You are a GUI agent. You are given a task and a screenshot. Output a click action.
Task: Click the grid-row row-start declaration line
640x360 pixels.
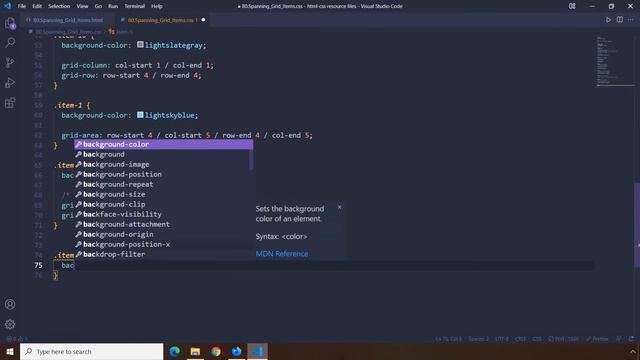click(x=131, y=76)
